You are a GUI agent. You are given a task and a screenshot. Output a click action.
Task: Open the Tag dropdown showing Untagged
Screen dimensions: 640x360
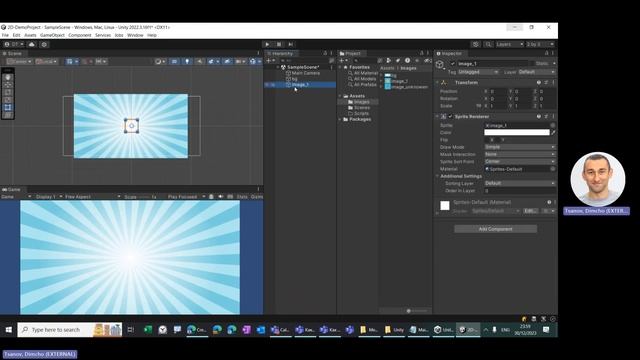tap(478, 72)
